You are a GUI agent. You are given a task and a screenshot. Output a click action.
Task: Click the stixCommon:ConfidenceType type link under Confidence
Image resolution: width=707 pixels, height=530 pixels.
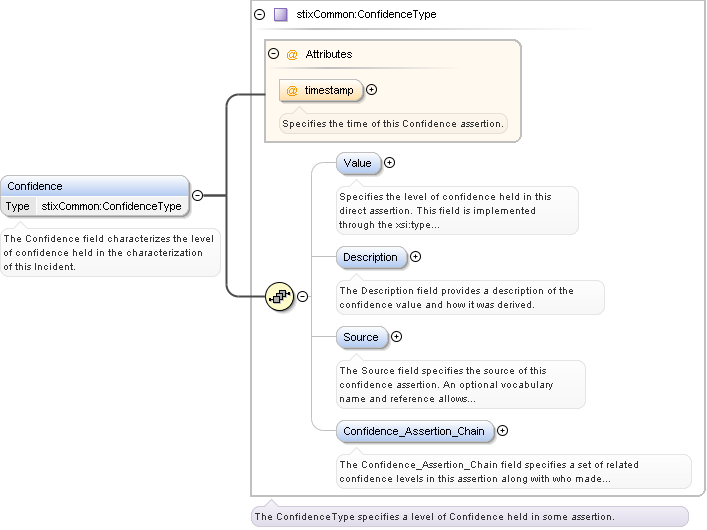click(x=111, y=206)
